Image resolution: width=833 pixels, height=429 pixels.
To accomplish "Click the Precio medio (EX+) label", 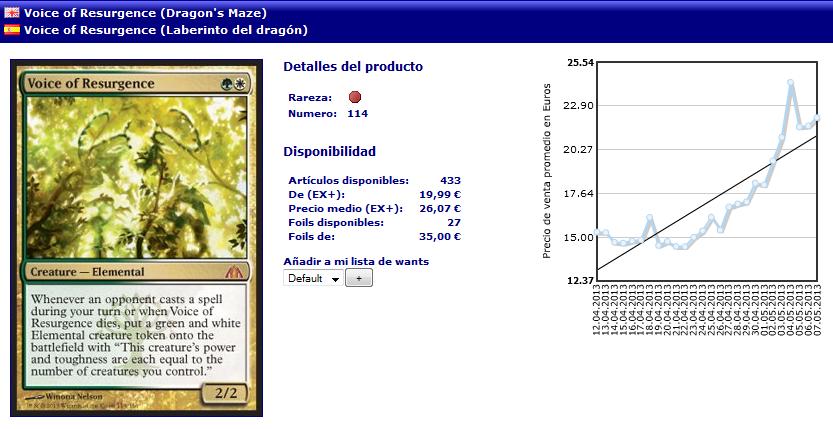I will point(346,209).
